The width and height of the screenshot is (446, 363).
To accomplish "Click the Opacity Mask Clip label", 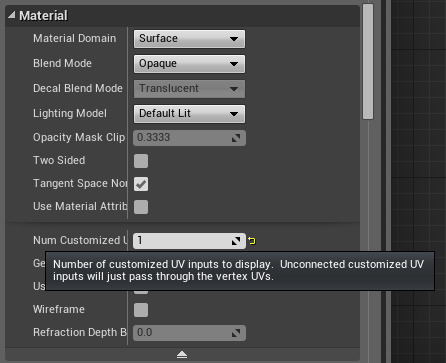I will 79,137.
